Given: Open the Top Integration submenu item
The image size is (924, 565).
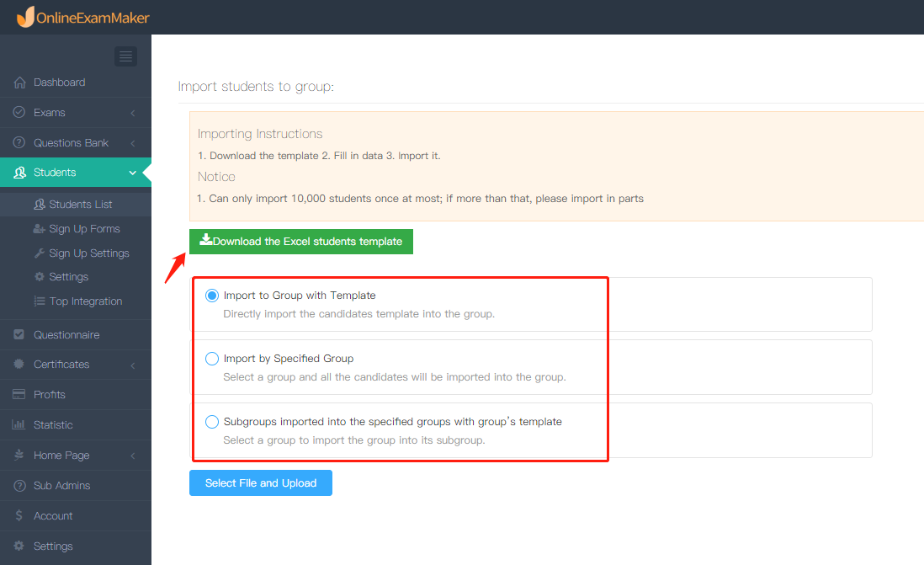Looking at the screenshot, I should 85,301.
